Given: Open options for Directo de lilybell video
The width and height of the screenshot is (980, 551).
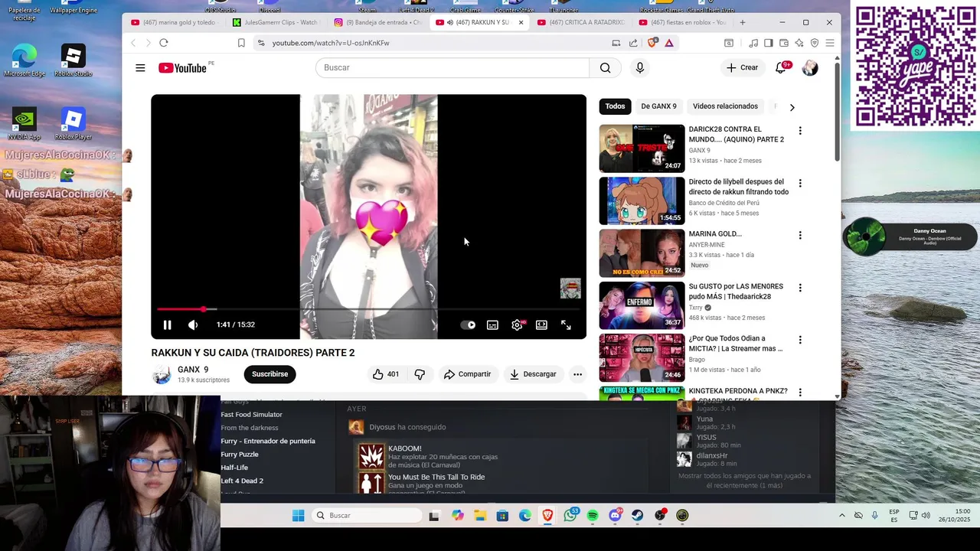Looking at the screenshot, I should (x=800, y=183).
